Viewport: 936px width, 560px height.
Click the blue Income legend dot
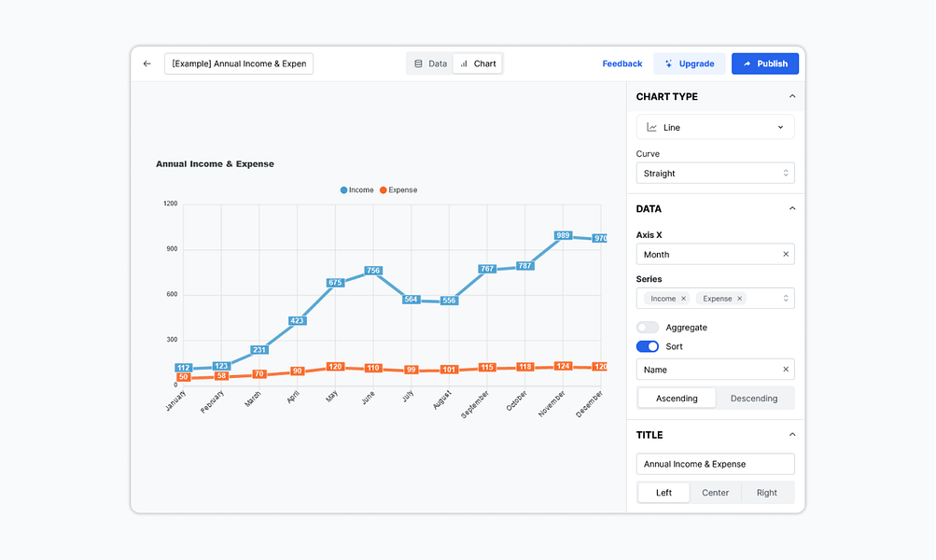click(x=343, y=190)
